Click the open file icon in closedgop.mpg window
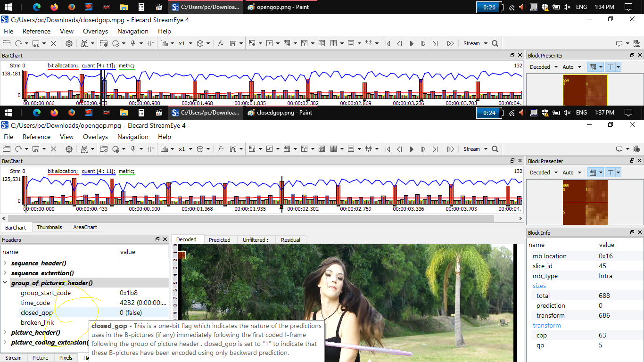The height and width of the screenshot is (362, 644). coord(7,43)
